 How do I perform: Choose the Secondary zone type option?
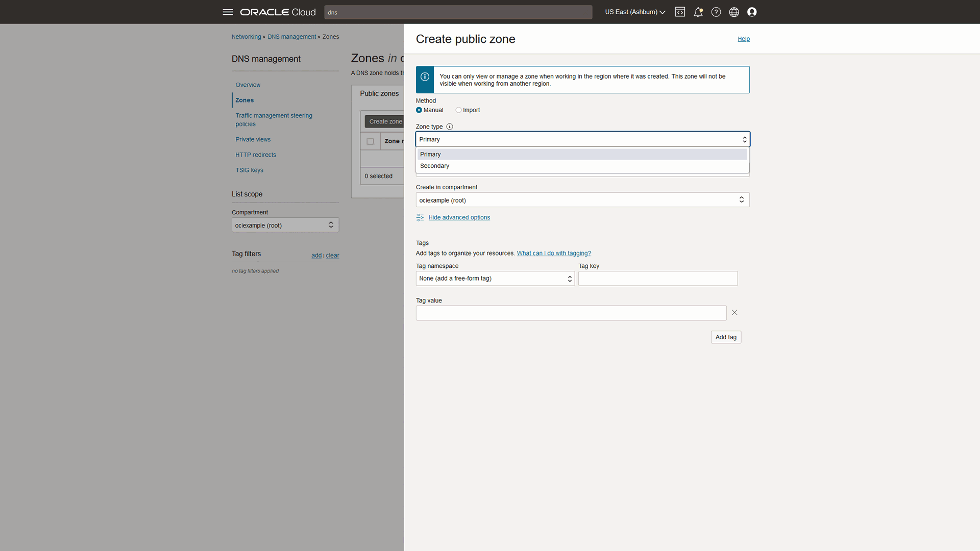435,166
